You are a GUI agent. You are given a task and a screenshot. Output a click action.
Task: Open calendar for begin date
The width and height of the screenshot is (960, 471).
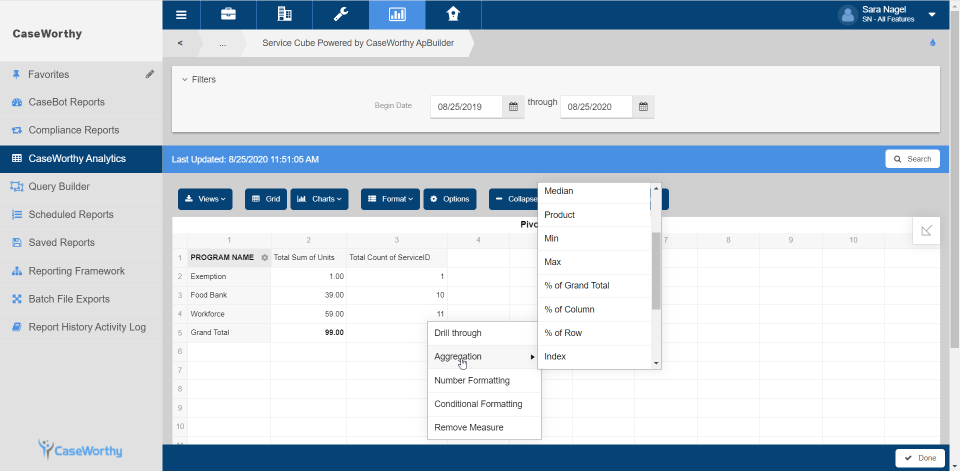514,107
